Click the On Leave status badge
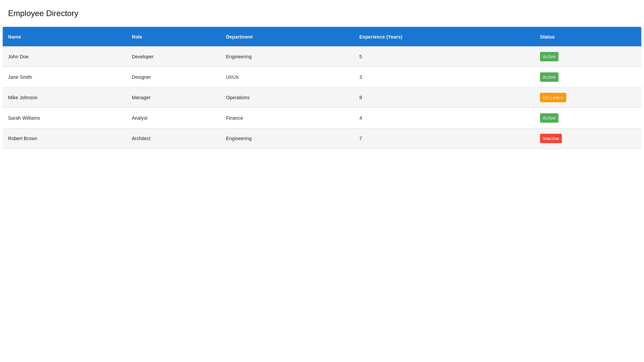This screenshot has height=362, width=644. [553, 98]
